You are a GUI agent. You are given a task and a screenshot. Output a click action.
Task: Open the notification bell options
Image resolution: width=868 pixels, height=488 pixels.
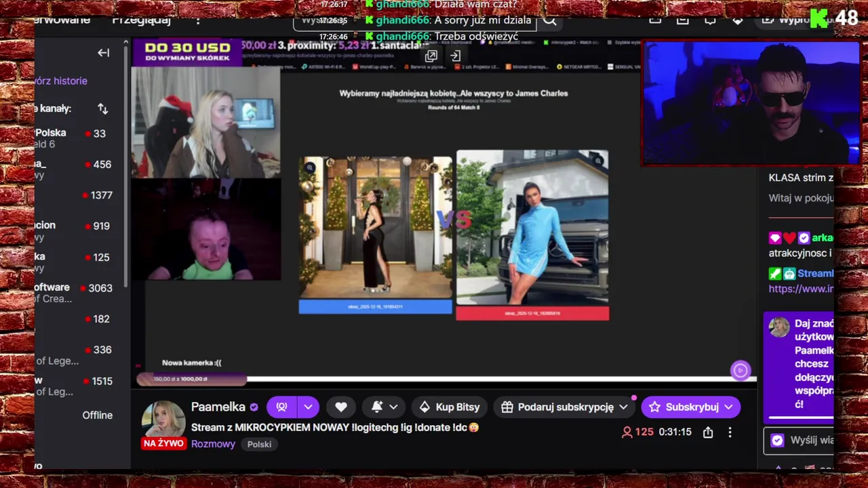point(384,407)
